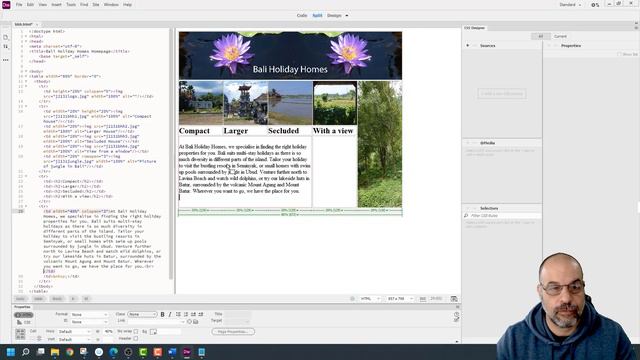Click the Browse for File folder icon
This screenshot has height=360, width=640.
coord(196,322)
